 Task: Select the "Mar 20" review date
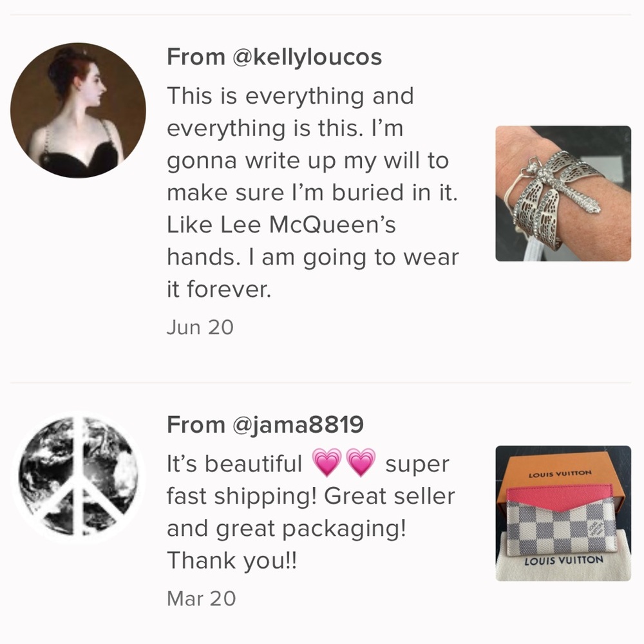[x=201, y=599]
